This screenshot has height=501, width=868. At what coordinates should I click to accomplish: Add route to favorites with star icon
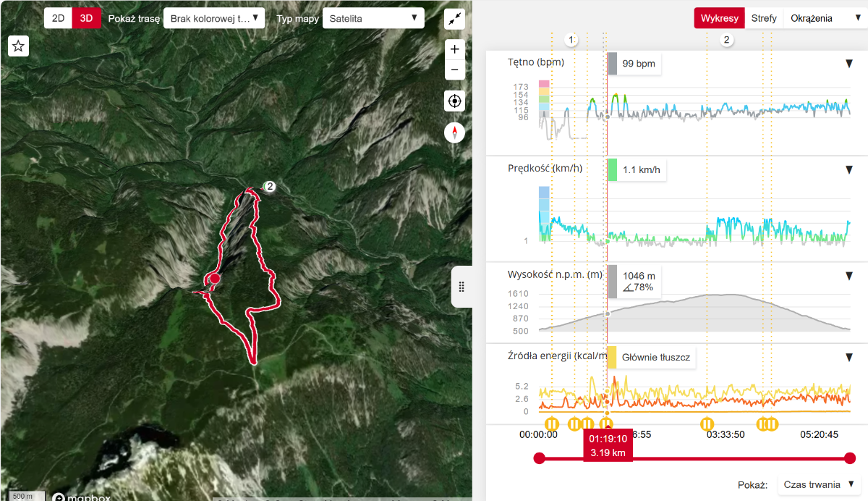click(x=19, y=46)
